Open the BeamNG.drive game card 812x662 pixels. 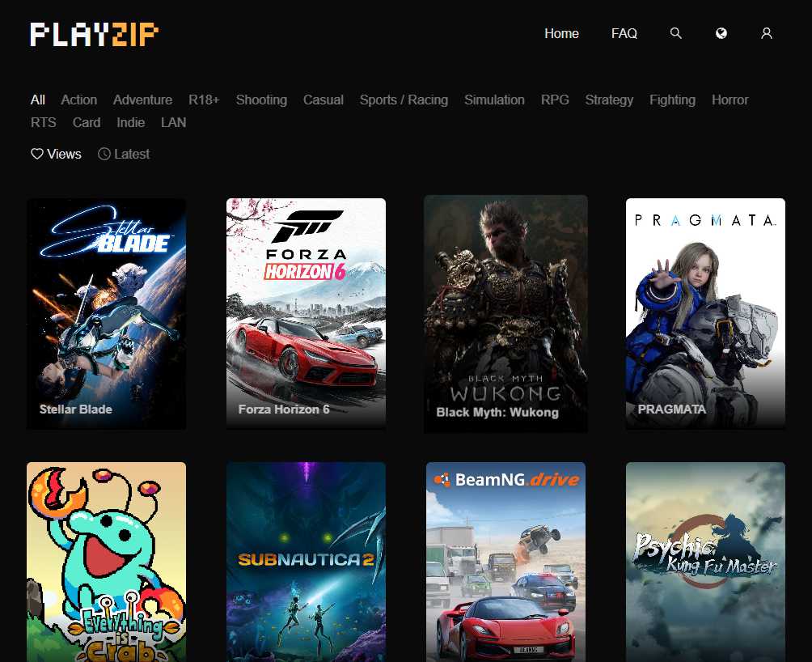(506, 562)
